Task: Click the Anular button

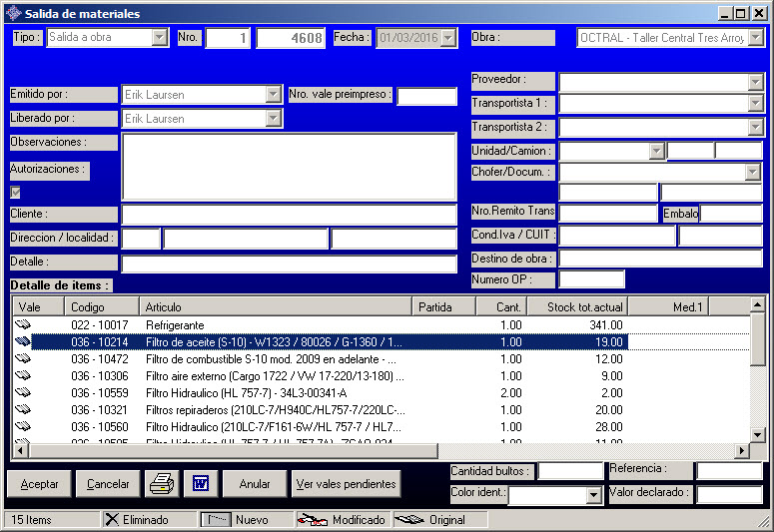Action: pyautogui.click(x=255, y=484)
